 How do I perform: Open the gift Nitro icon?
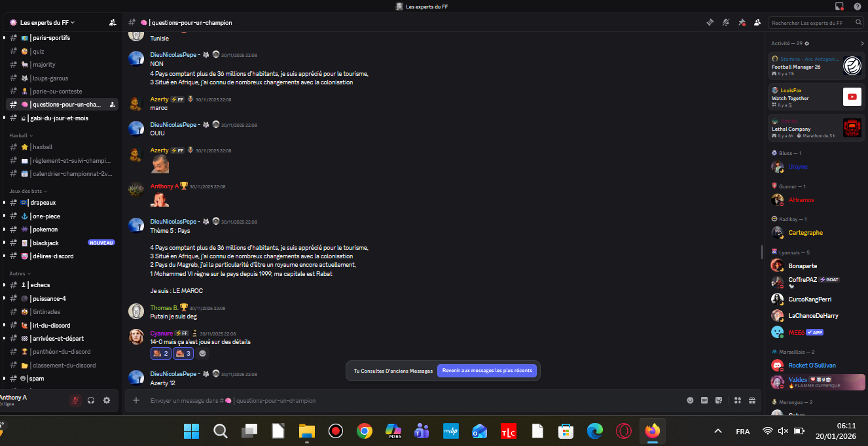(752, 400)
